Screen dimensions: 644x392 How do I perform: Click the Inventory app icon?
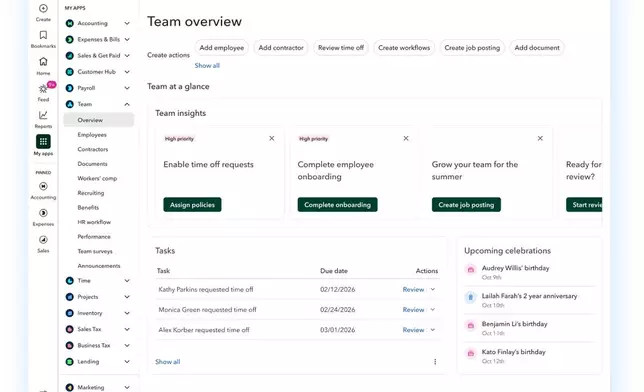(x=70, y=313)
